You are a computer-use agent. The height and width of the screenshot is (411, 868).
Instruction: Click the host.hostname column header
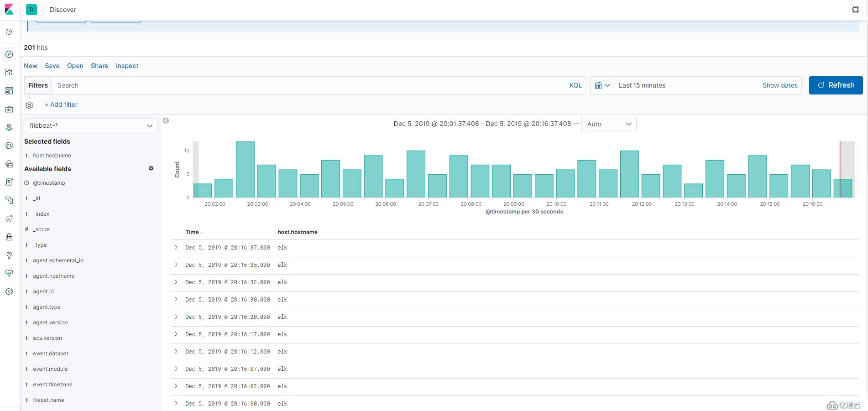coord(298,232)
